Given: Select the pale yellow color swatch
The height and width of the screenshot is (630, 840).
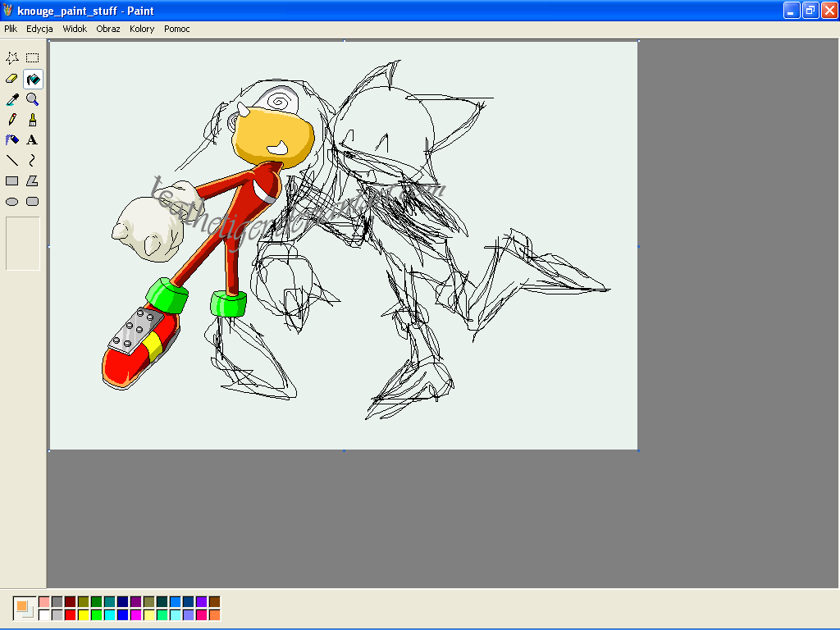Looking at the screenshot, I should 149,615.
